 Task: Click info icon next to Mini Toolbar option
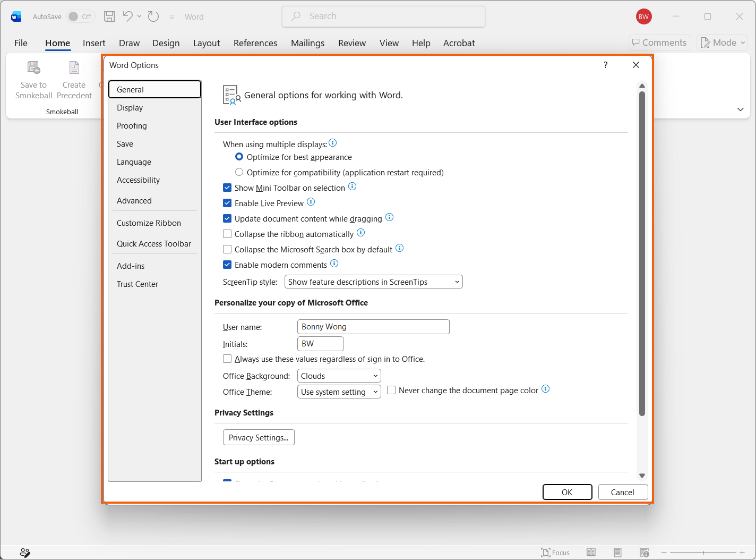pos(353,186)
